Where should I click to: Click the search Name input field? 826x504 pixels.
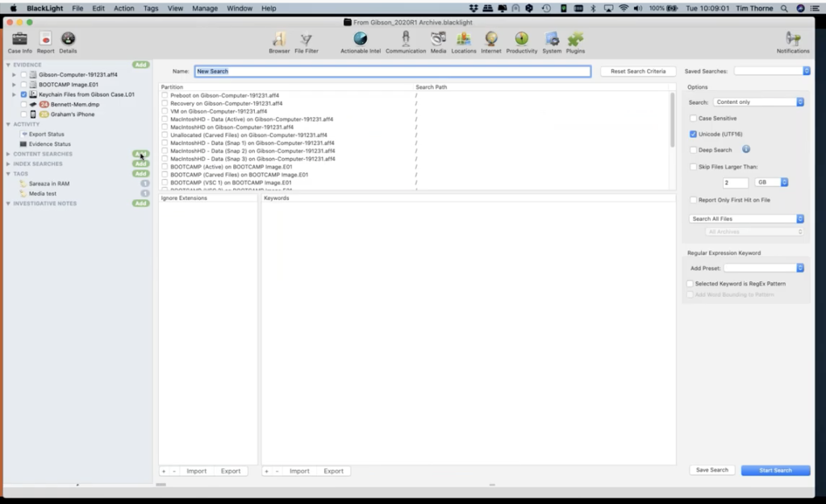point(393,71)
